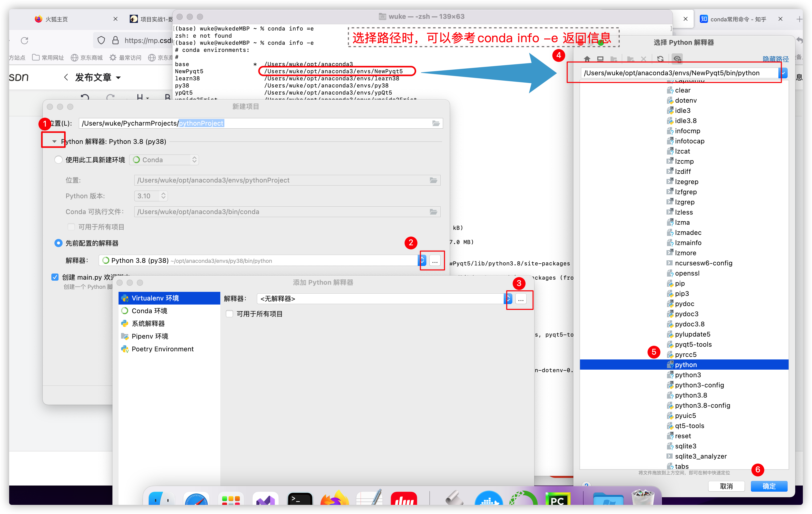Screen dimensions: 812x514
Task: Click the desktop directory toolbar icon
Action: click(x=600, y=59)
